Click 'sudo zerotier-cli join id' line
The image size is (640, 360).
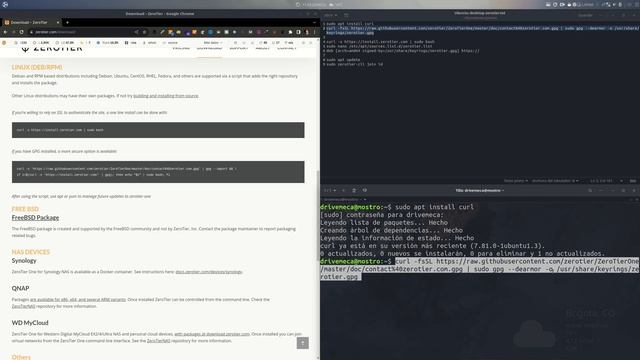[355, 64]
